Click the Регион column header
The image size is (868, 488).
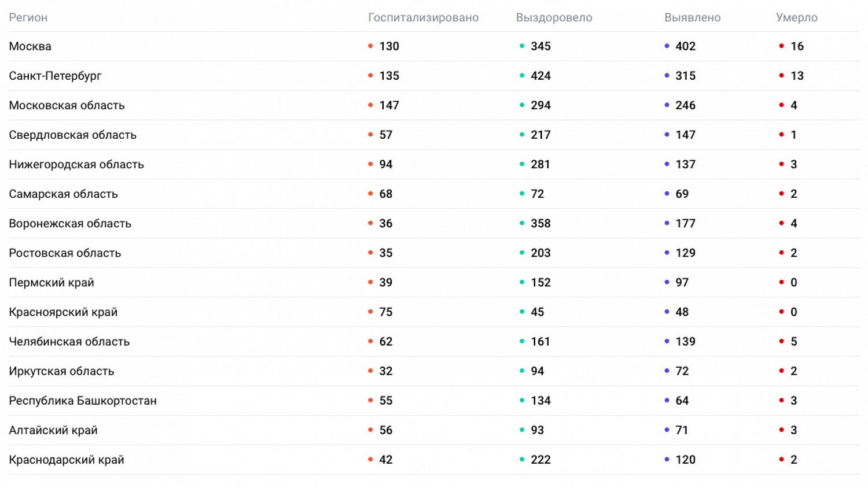point(28,17)
